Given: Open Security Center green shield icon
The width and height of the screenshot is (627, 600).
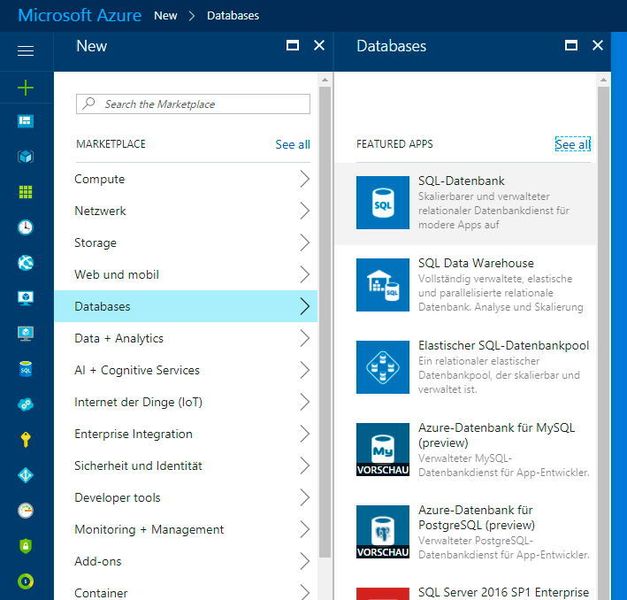Looking at the screenshot, I should (26, 546).
